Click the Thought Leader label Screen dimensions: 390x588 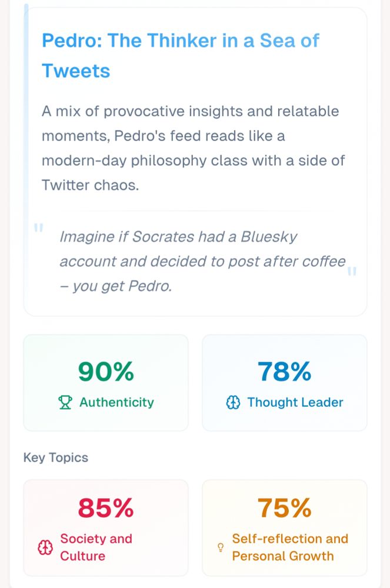click(x=295, y=402)
